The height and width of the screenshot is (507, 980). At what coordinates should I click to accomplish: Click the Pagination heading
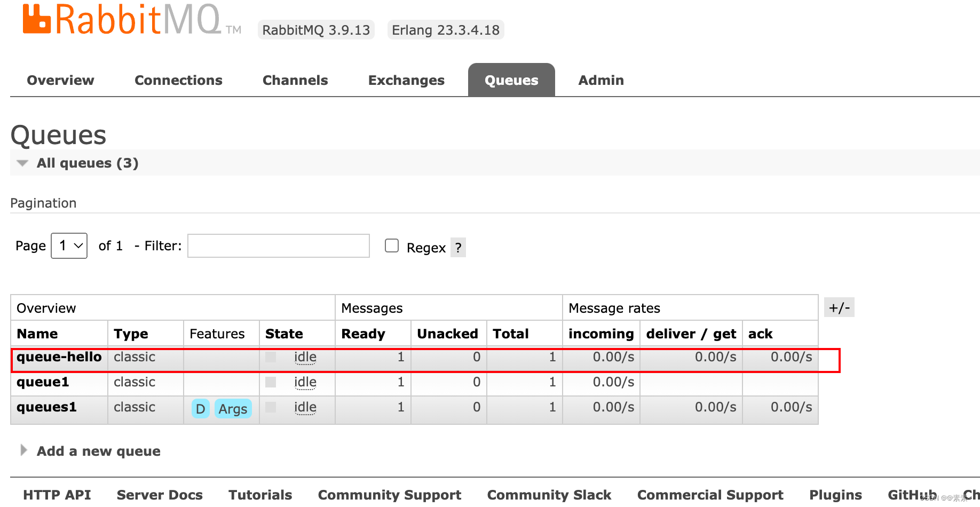tap(43, 203)
